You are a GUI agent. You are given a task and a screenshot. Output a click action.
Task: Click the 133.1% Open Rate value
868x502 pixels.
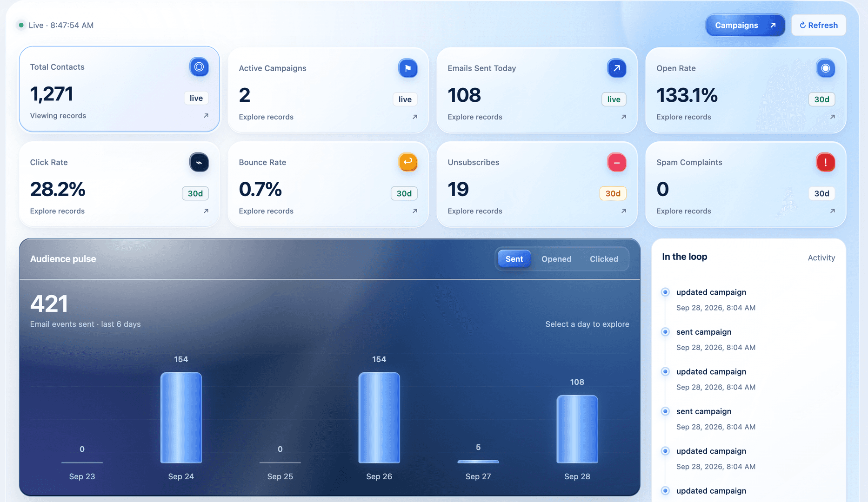687,95
